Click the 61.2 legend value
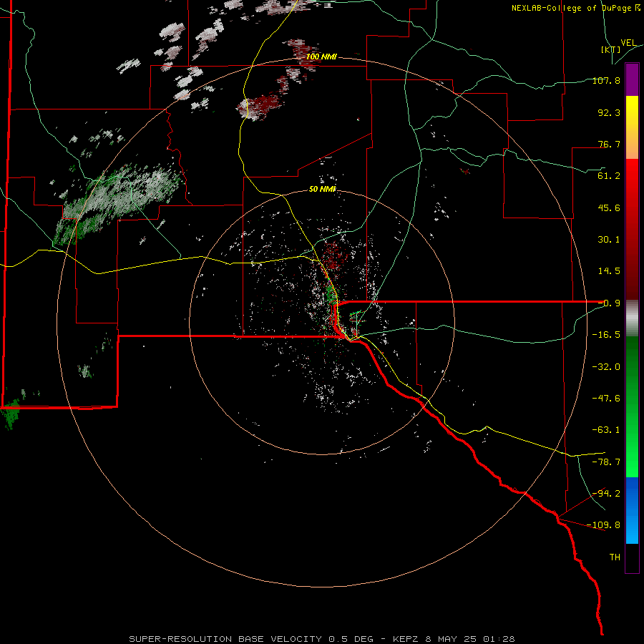 click(609, 176)
